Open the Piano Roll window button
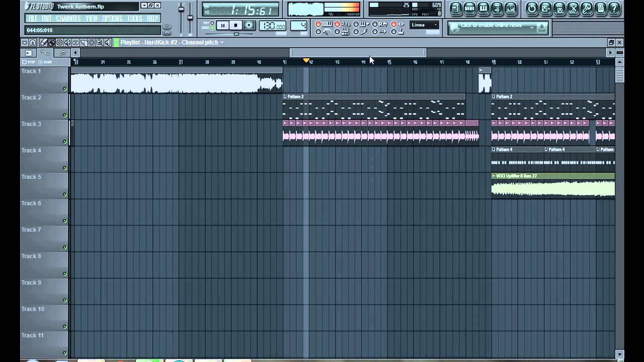The width and height of the screenshot is (644, 362). coord(483,8)
